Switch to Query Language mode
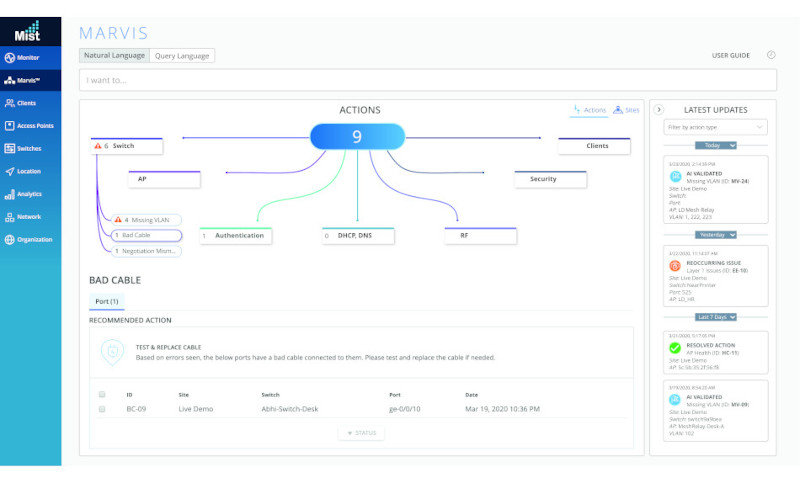The height and width of the screenshot is (483, 800). pos(183,56)
